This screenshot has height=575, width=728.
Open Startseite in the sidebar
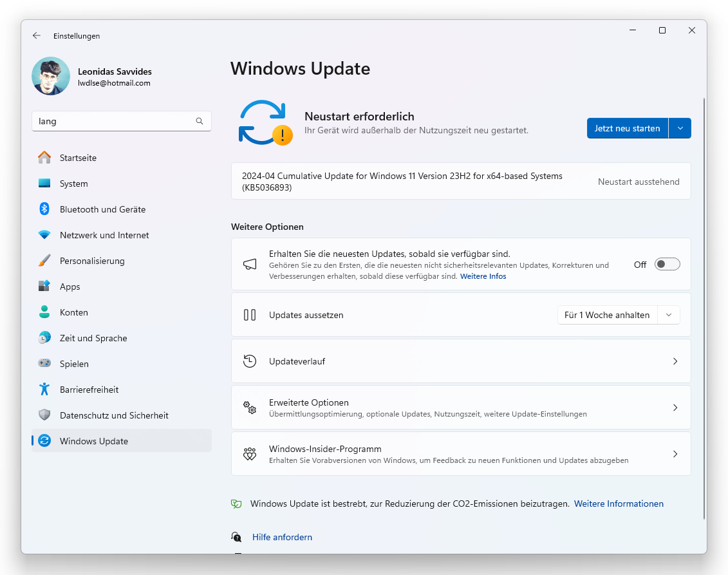122,158
